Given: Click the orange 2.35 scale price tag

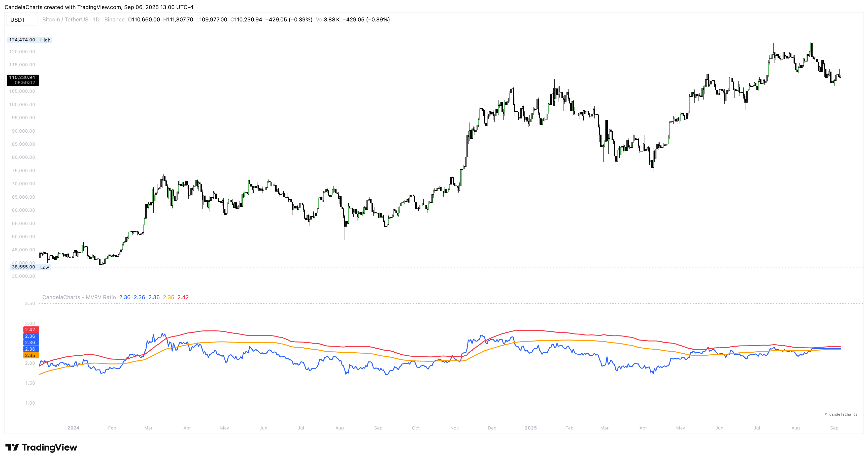Looking at the screenshot, I should [x=30, y=355].
